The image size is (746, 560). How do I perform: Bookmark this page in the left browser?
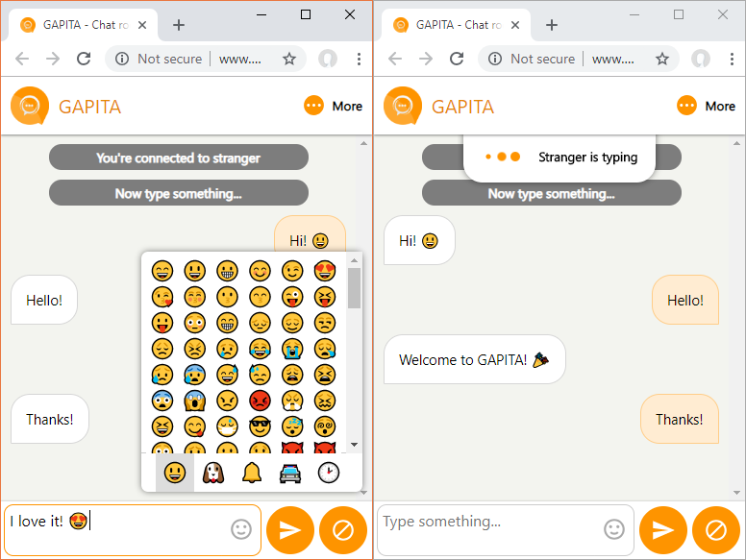pyautogui.click(x=289, y=59)
